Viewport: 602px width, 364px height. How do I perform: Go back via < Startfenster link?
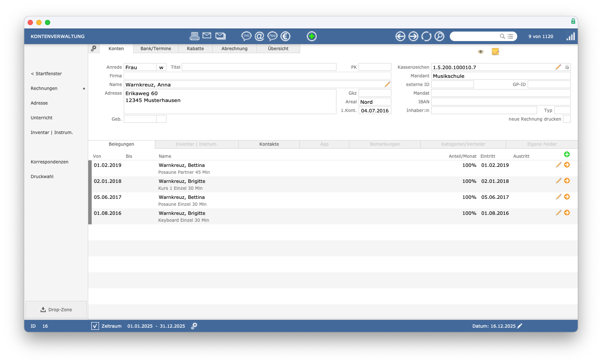[46, 74]
